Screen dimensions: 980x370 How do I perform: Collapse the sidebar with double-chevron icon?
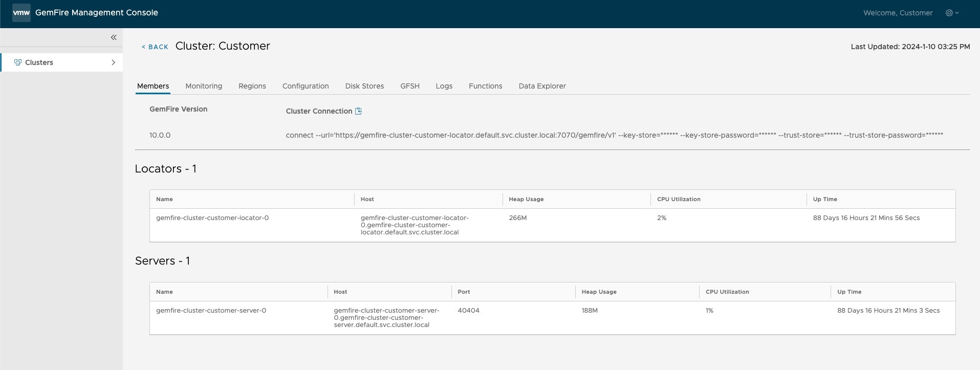coord(114,37)
